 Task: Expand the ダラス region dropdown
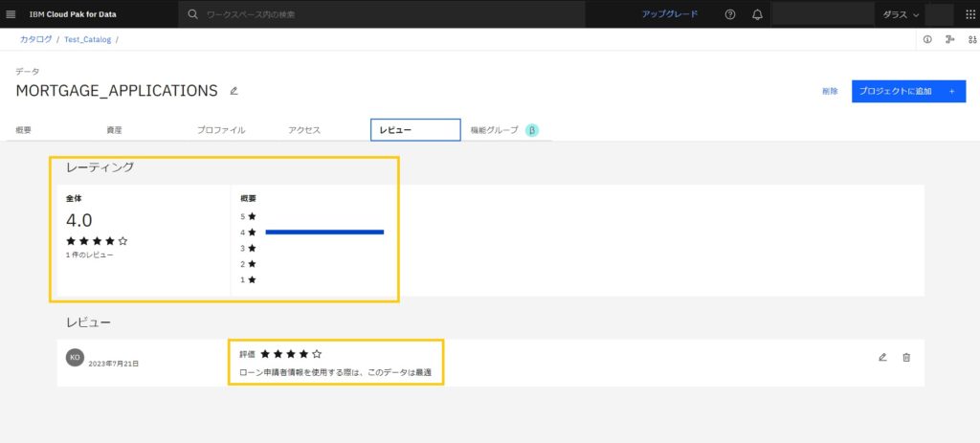(901, 14)
